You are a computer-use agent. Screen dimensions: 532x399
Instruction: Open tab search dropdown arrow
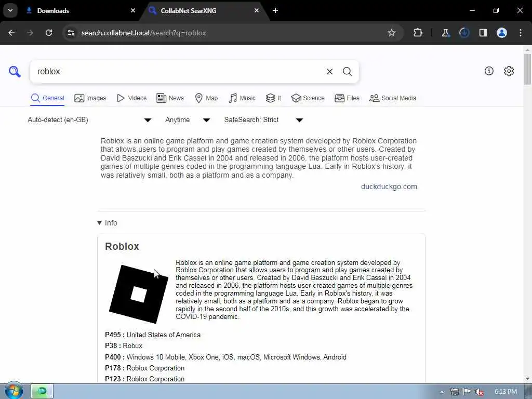pyautogui.click(x=10, y=10)
